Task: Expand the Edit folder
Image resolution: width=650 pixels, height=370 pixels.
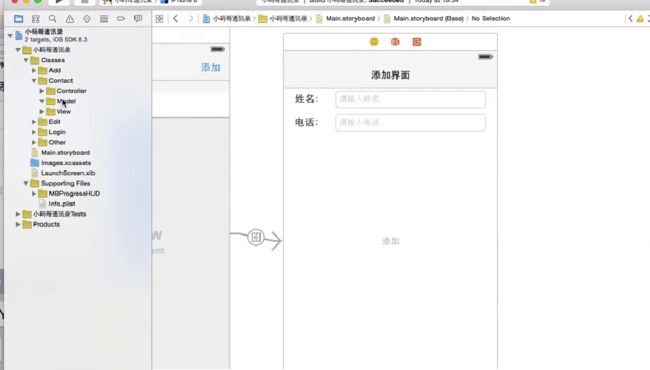Action: [34, 122]
